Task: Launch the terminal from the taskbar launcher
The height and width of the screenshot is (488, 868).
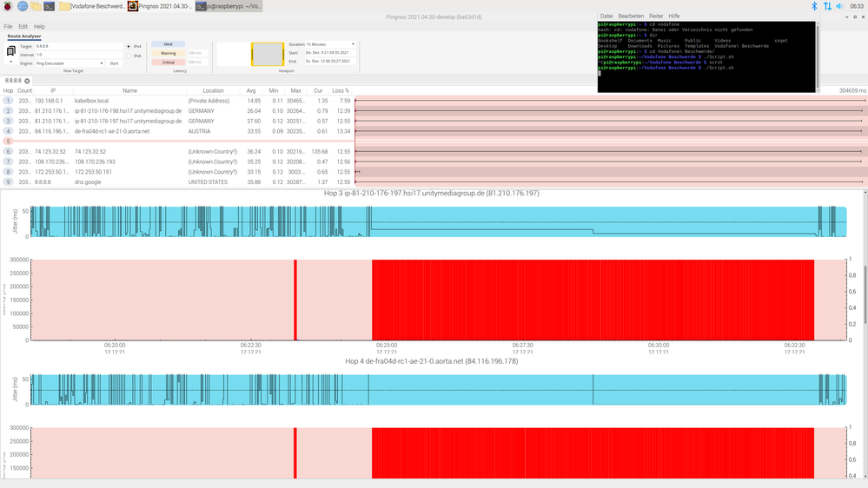Action: pyautogui.click(x=50, y=6)
